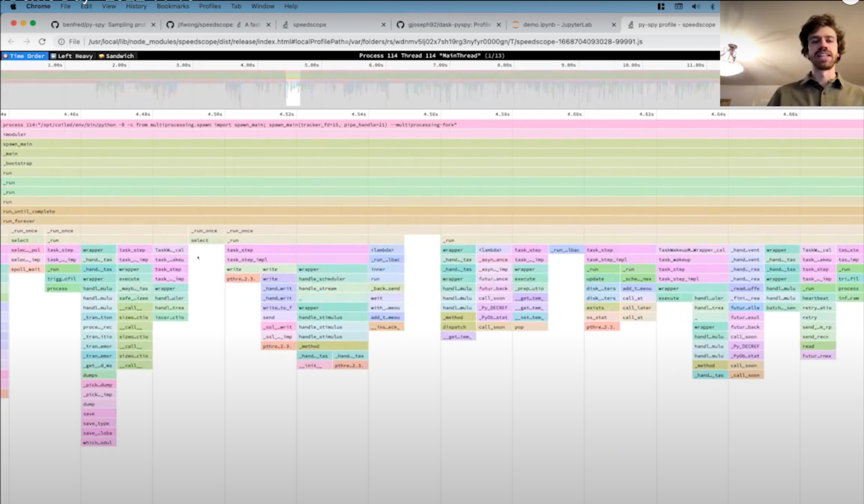Screen dimensions: 864x504
Task: Click the GitHub logo on the dask-pyspy tab
Action: pos(401,24)
